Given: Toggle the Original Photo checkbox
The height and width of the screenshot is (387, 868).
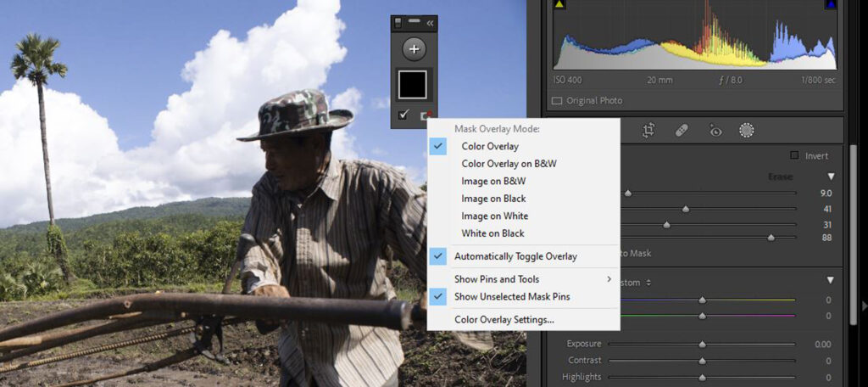Looking at the screenshot, I should click(x=557, y=100).
